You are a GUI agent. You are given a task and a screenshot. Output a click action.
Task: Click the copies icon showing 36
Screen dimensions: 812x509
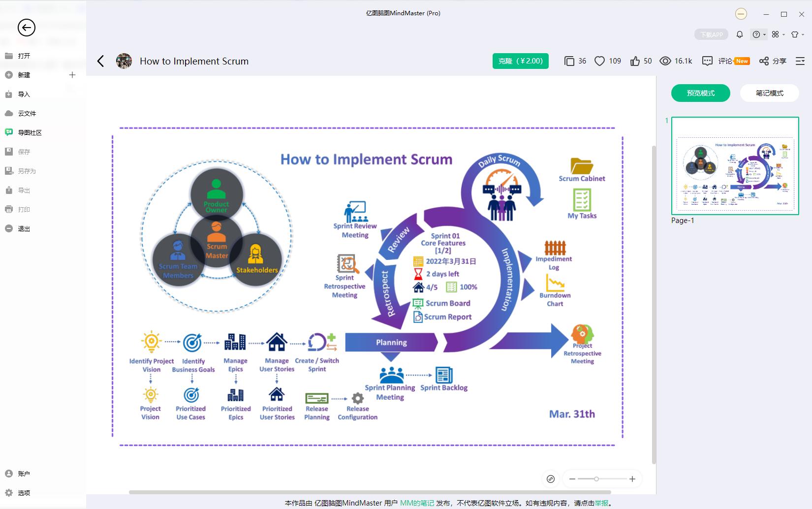tap(569, 61)
